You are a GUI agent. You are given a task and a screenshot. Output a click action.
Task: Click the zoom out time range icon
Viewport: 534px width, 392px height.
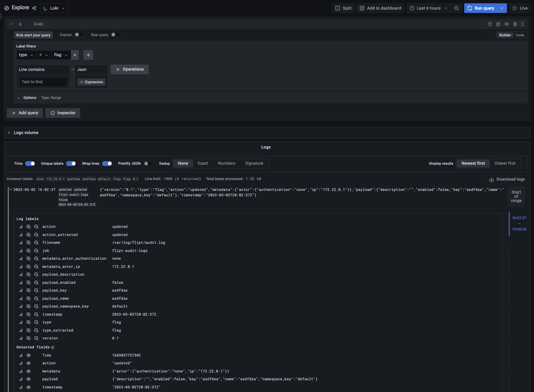click(x=456, y=8)
